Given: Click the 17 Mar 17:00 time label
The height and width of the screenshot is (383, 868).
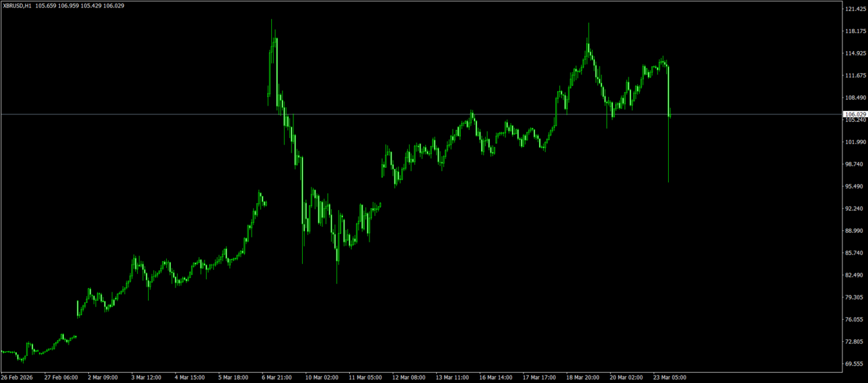Looking at the screenshot, I should pos(538,378).
